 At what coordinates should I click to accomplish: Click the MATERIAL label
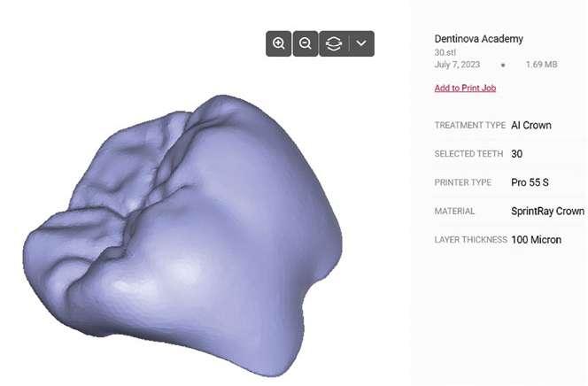coord(454,212)
